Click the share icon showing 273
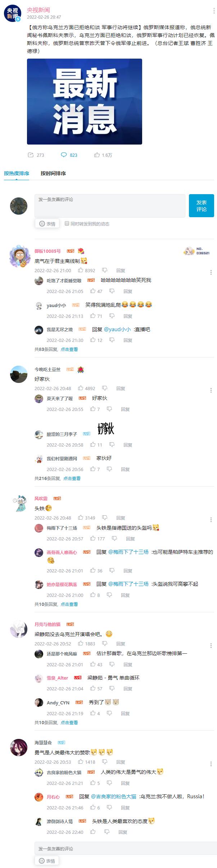The height and width of the screenshot is (868, 217). click(31, 155)
